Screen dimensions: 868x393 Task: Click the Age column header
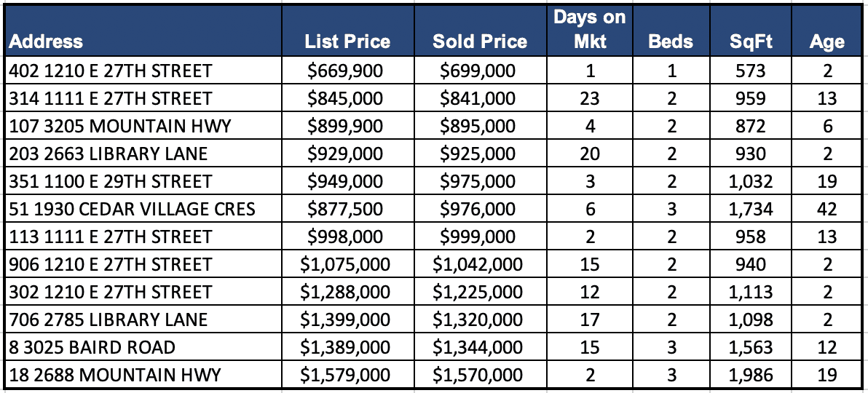point(826,41)
